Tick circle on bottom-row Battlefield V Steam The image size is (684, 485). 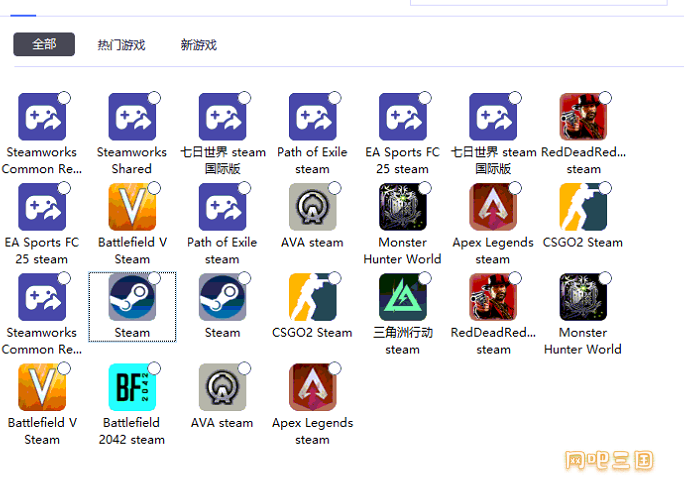coord(64,368)
